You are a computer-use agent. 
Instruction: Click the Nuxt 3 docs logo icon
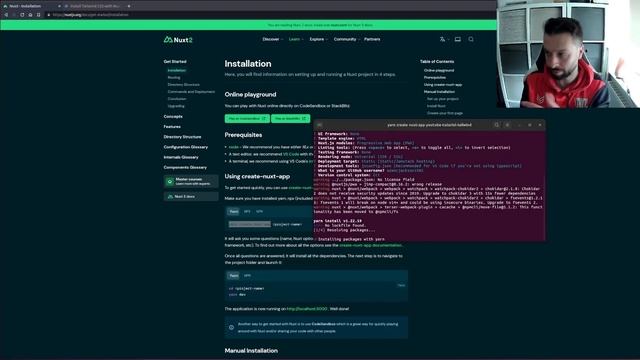170,196
